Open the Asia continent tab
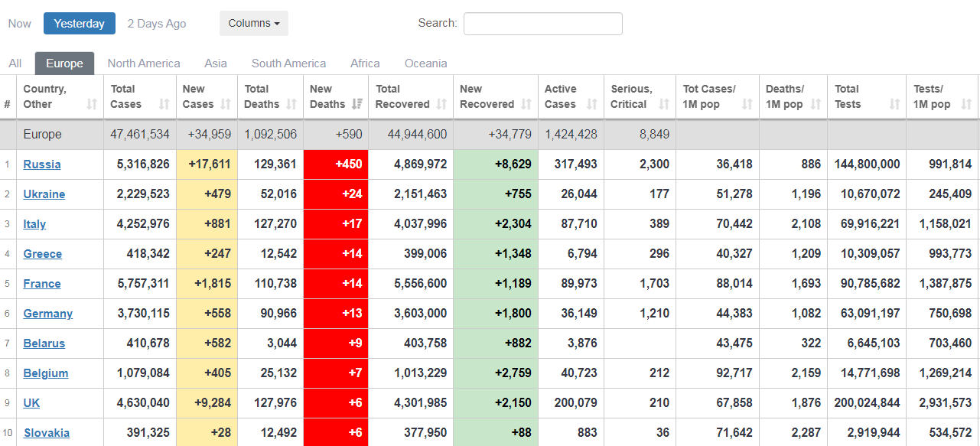The image size is (980, 446). pos(216,63)
